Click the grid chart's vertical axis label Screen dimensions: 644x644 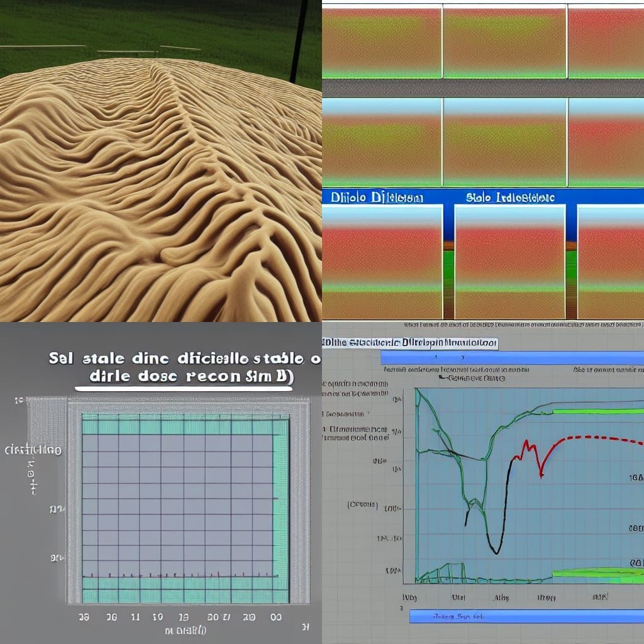click(x=33, y=450)
